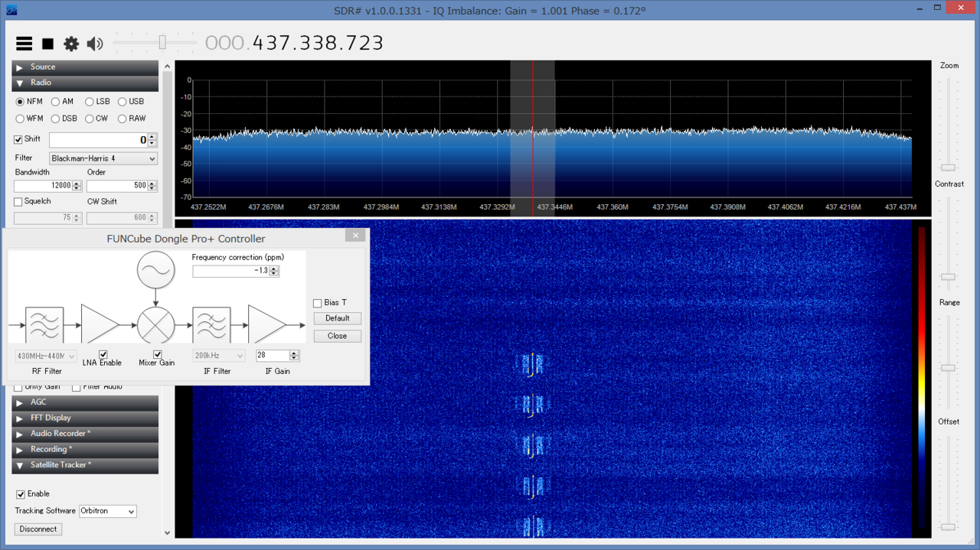Click the Zoom slider handle
Viewport: 980px width, 550px height.
pos(949,168)
